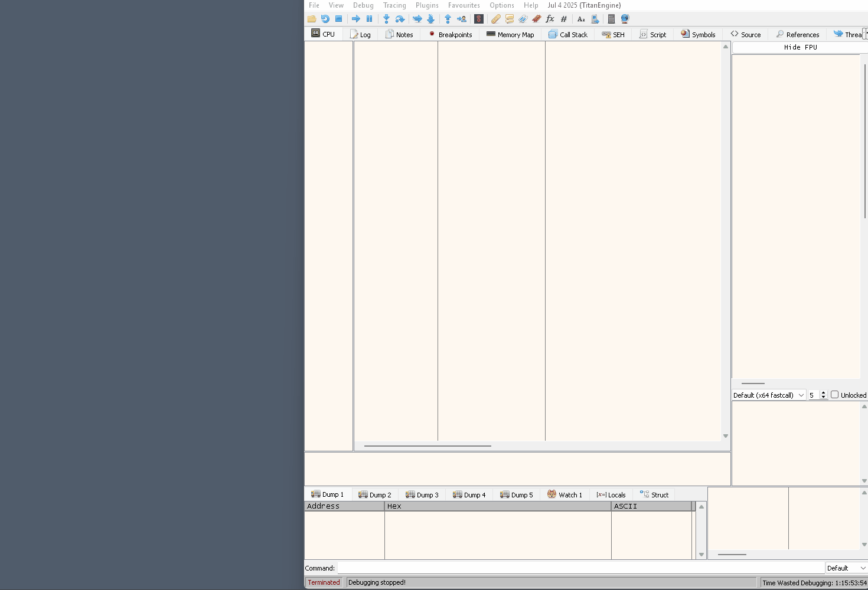Decrease the argument count stepper

pos(823,398)
